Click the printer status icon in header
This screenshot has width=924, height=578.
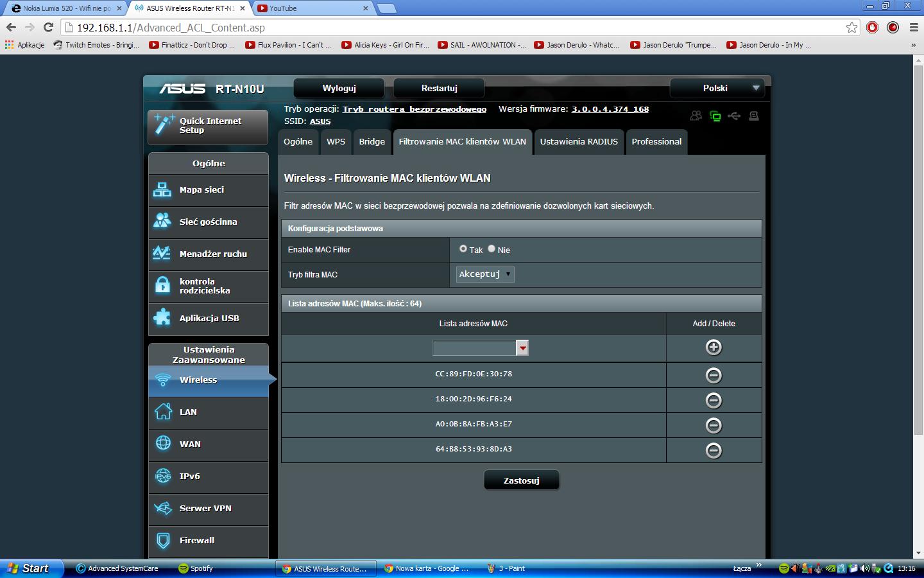[x=754, y=116]
